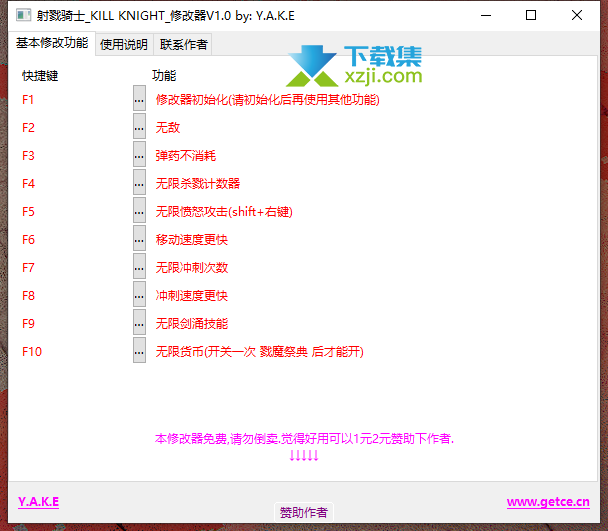Maximize the trainer window
The image size is (608, 531).
click(531, 16)
